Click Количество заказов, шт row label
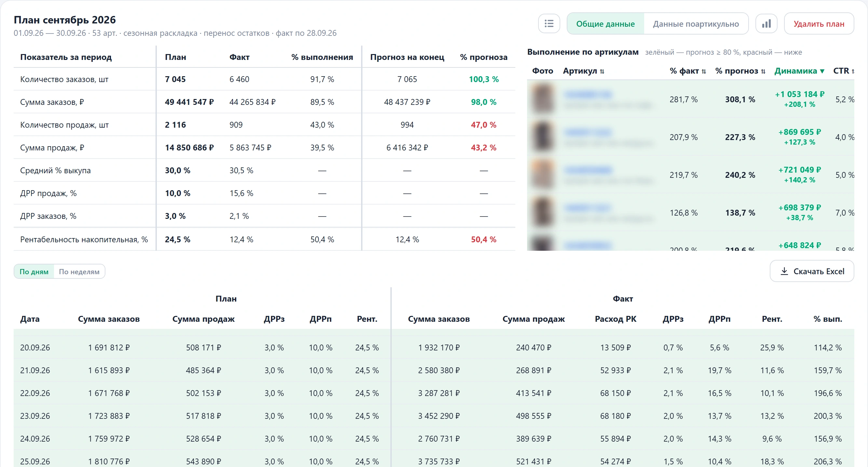Viewport: 868px width, 467px height. pos(64,79)
